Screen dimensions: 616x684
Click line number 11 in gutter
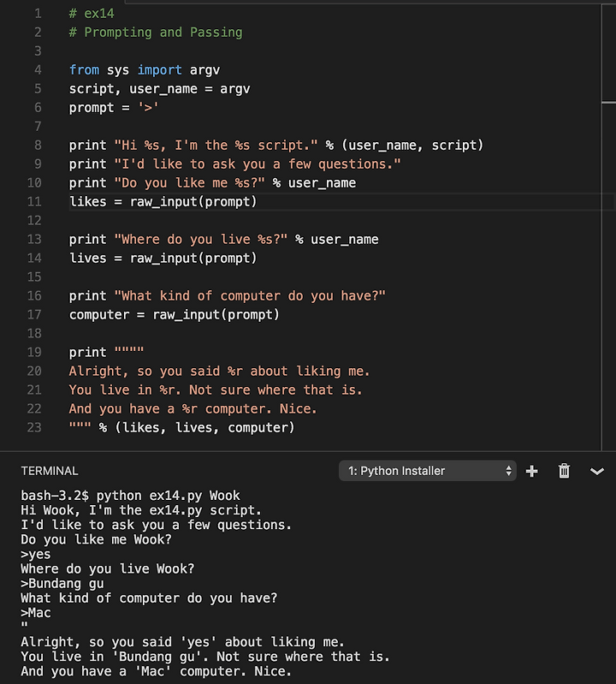click(34, 201)
